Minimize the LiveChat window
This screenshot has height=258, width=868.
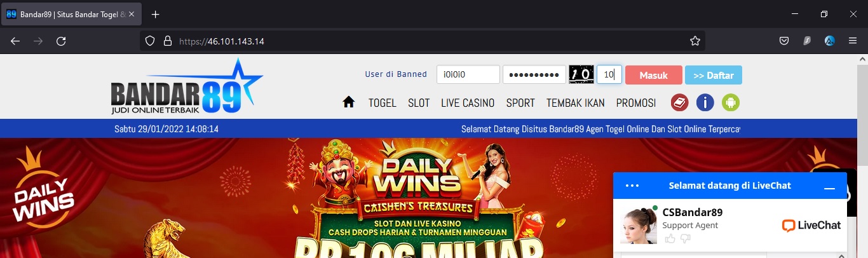click(829, 187)
